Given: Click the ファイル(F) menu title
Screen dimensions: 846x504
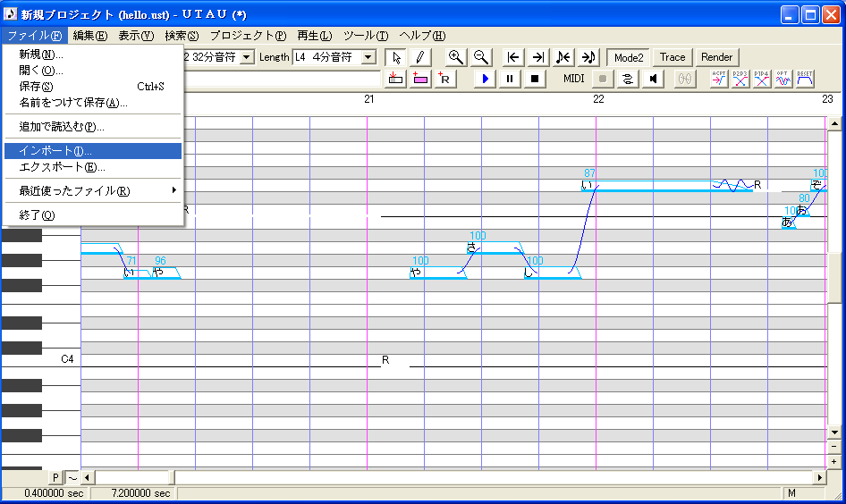Looking at the screenshot, I should [35, 36].
